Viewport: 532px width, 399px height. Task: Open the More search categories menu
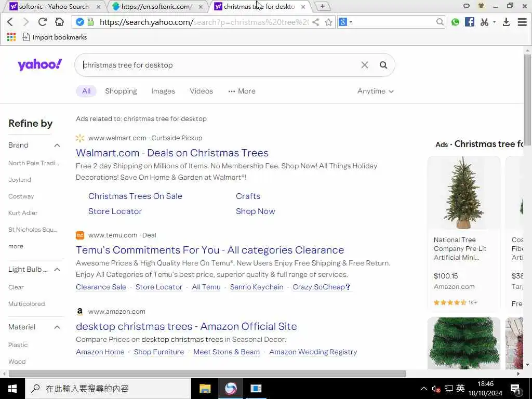point(242,91)
